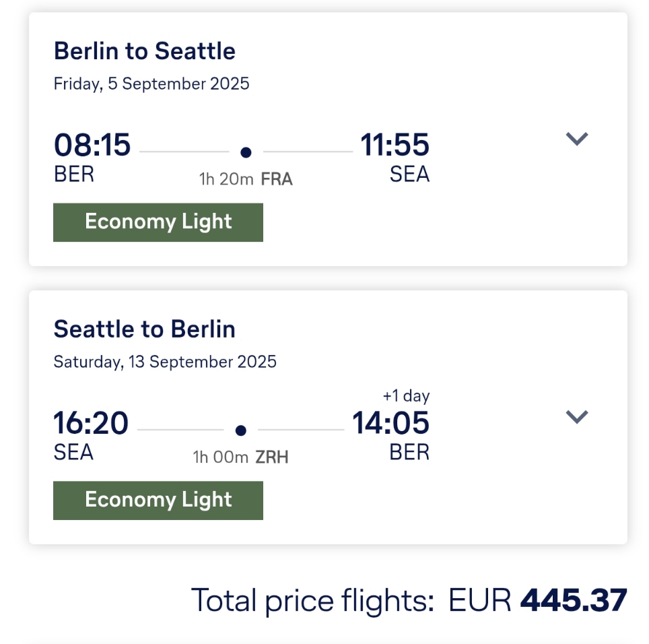Click the 08:15 departure time
The width and height of the screenshot is (649, 644).
(x=92, y=145)
